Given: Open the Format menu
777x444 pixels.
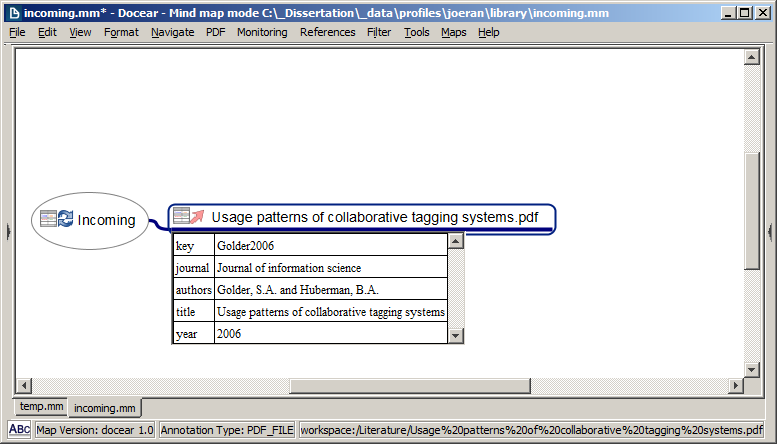Looking at the screenshot, I should point(121,32).
